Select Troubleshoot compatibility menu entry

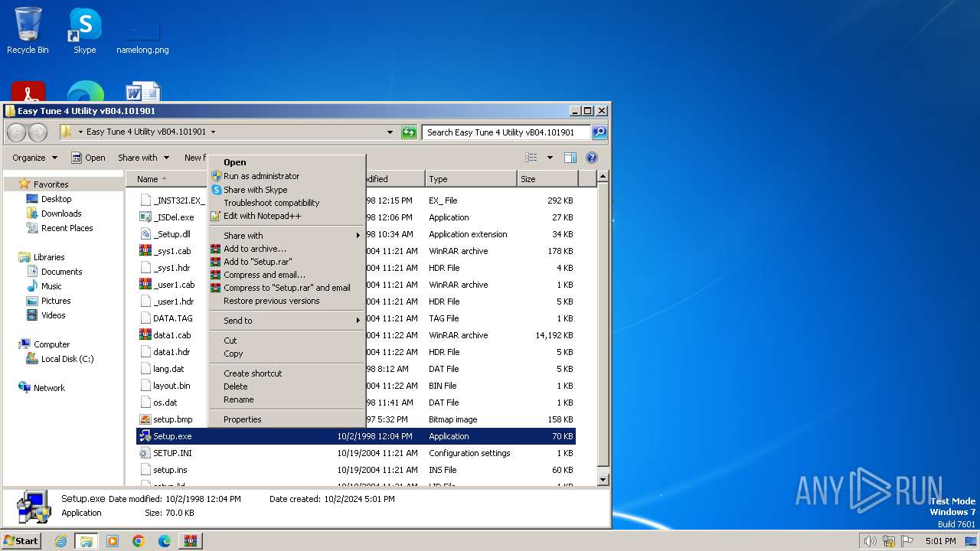coord(287,203)
